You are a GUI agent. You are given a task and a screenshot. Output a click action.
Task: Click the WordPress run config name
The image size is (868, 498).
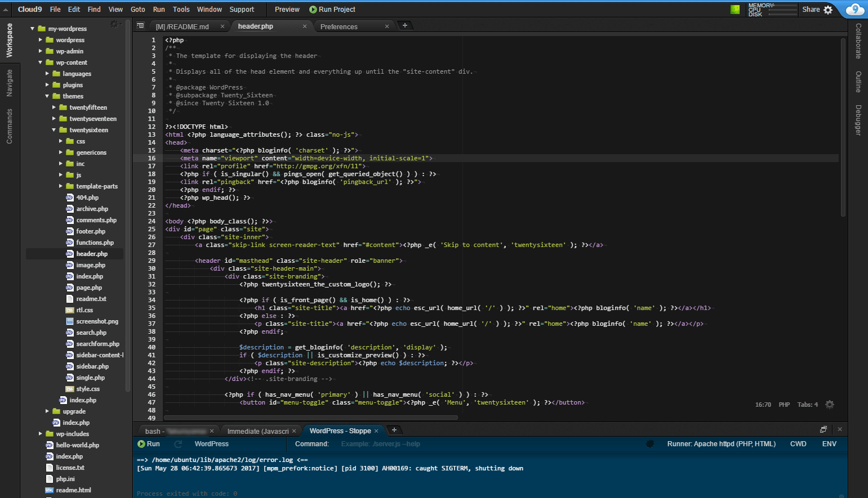tap(212, 444)
